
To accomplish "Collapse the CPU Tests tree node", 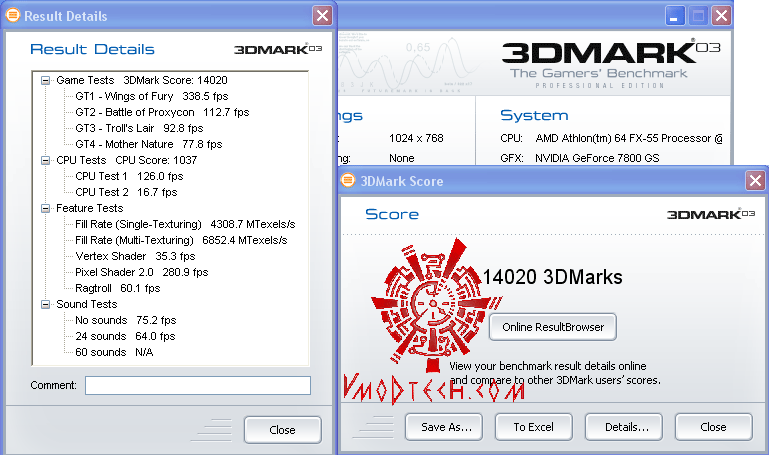I will pos(45,160).
